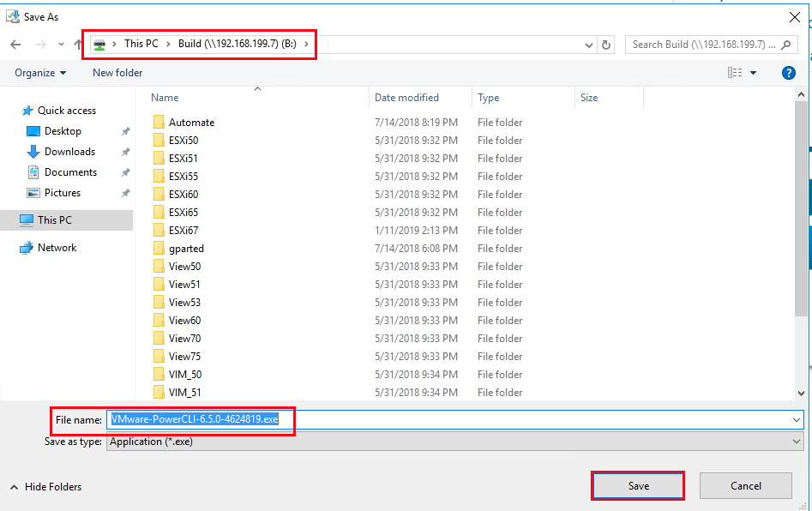This screenshot has height=511, width=812.
Task: Select the ESXi50 folder
Action: tap(183, 141)
